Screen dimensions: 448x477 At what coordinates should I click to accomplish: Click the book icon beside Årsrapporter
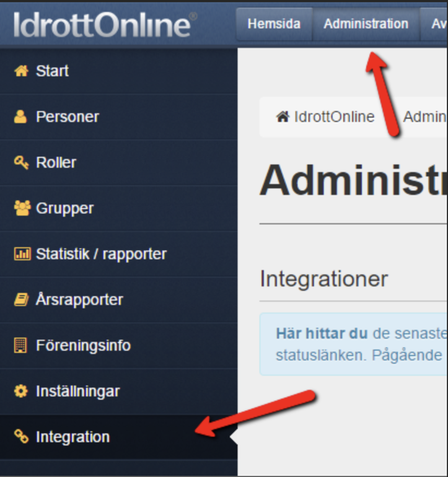[x=21, y=300]
